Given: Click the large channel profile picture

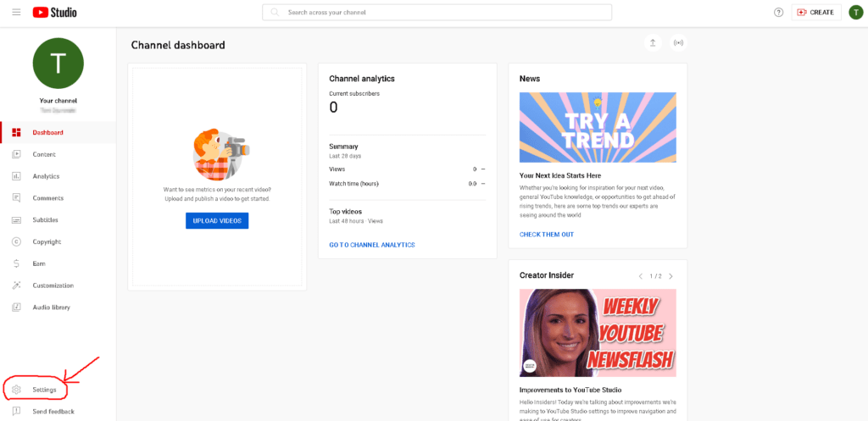Looking at the screenshot, I should (58, 64).
